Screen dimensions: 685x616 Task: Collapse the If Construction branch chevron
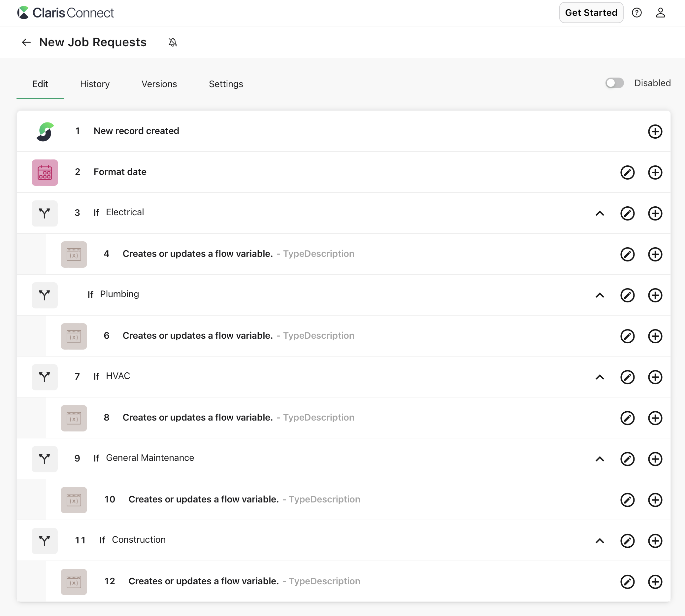[600, 540]
